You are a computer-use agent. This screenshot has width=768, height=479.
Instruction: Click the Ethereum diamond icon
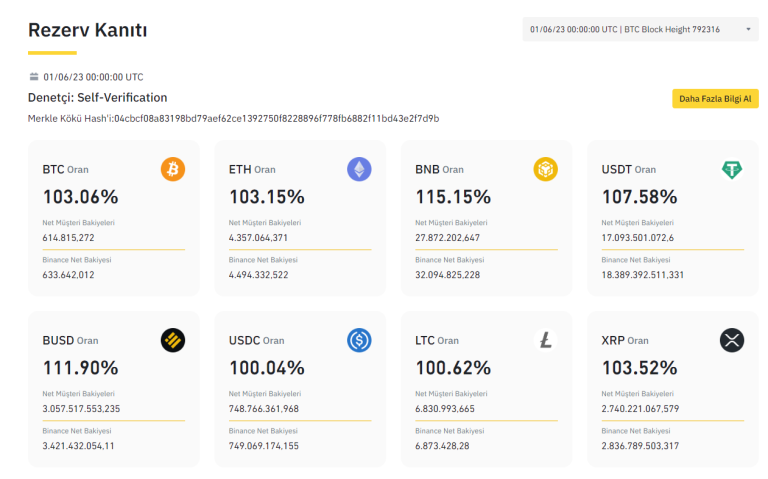[x=359, y=169]
